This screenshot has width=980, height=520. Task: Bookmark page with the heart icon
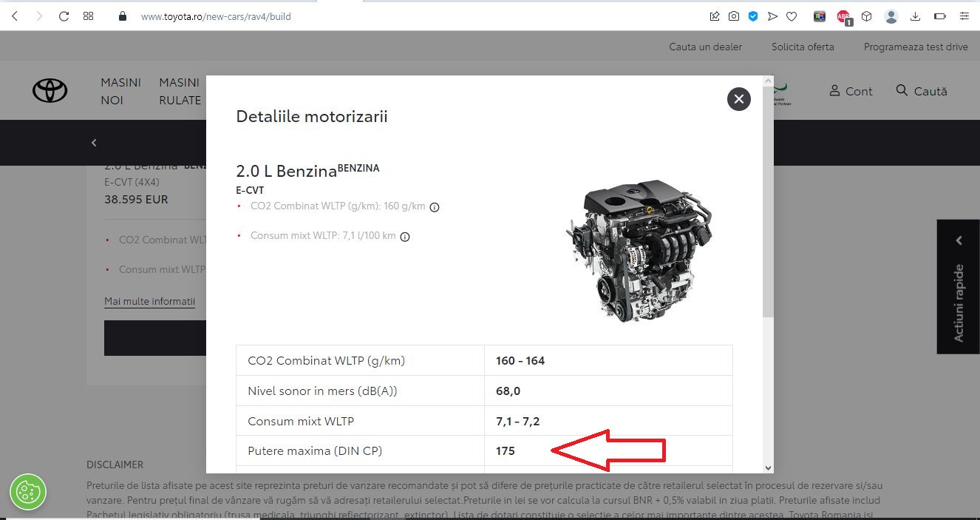pyautogui.click(x=792, y=16)
